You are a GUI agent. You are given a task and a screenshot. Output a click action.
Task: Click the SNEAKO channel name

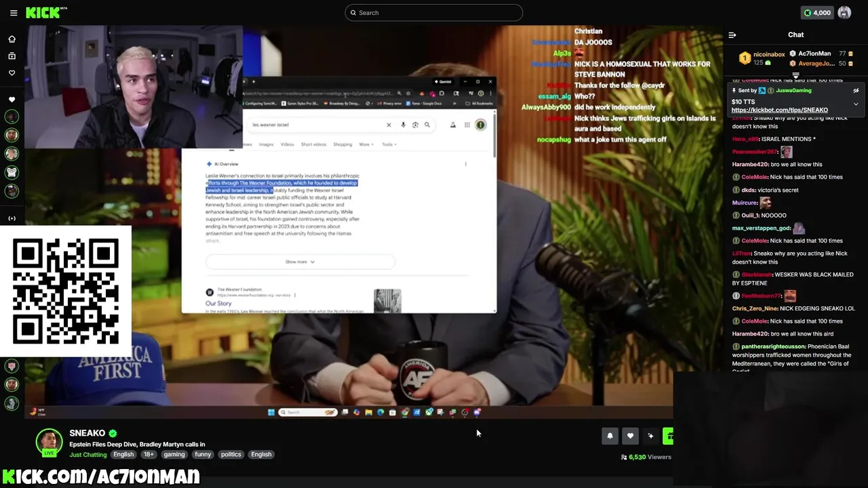[x=87, y=433]
